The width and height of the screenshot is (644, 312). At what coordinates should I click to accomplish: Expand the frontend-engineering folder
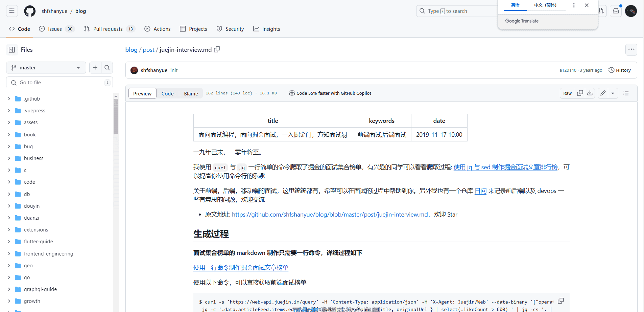(9, 254)
